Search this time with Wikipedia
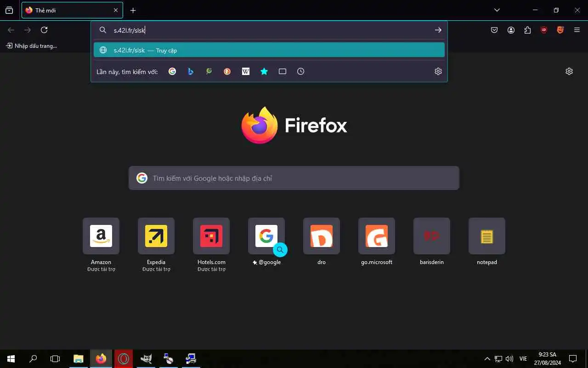The height and width of the screenshot is (368, 588). [246, 71]
